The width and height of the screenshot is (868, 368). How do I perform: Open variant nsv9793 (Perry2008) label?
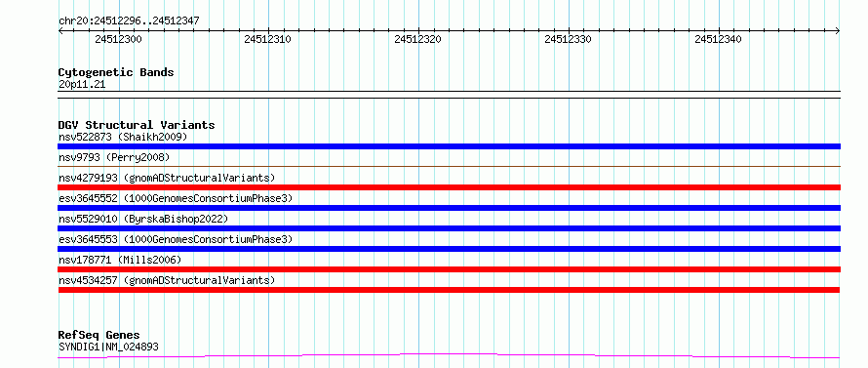[x=113, y=157]
